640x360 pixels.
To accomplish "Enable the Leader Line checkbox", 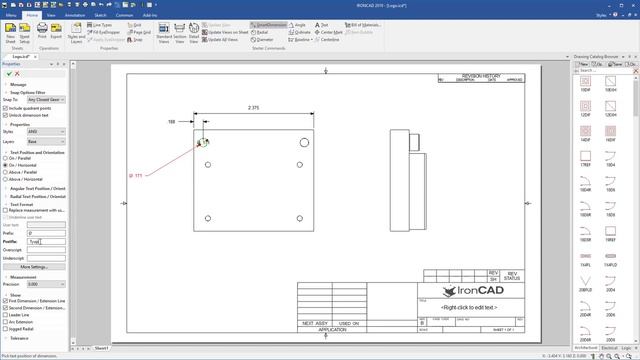I will [x=5, y=315].
